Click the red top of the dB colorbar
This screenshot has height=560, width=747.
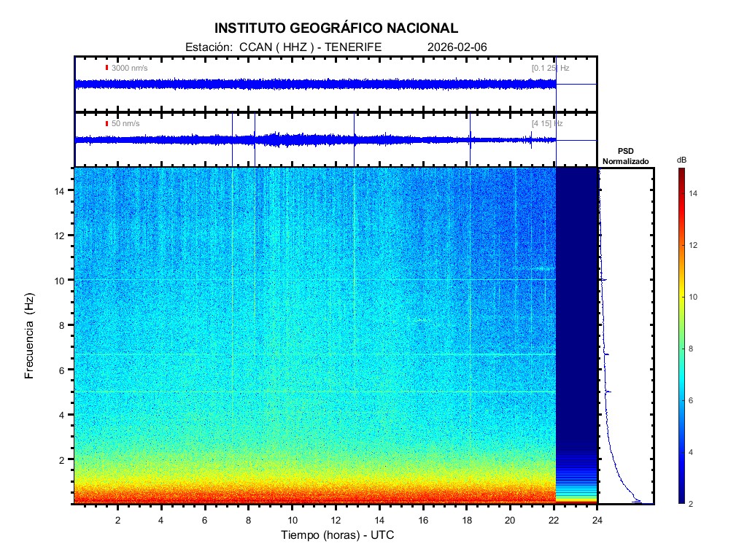[681, 172]
